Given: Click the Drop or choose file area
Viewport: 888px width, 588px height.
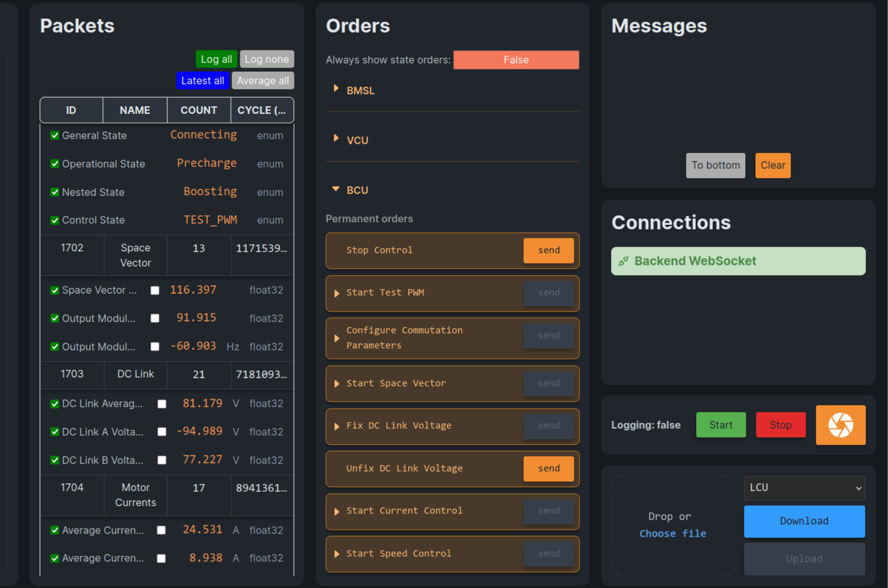Looking at the screenshot, I should pyautogui.click(x=672, y=525).
